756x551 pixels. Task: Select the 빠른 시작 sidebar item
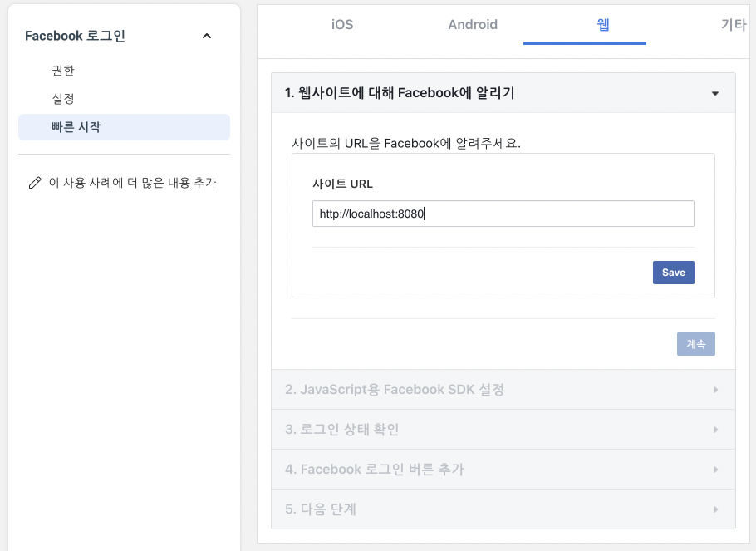pyautogui.click(x=124, y=127)
